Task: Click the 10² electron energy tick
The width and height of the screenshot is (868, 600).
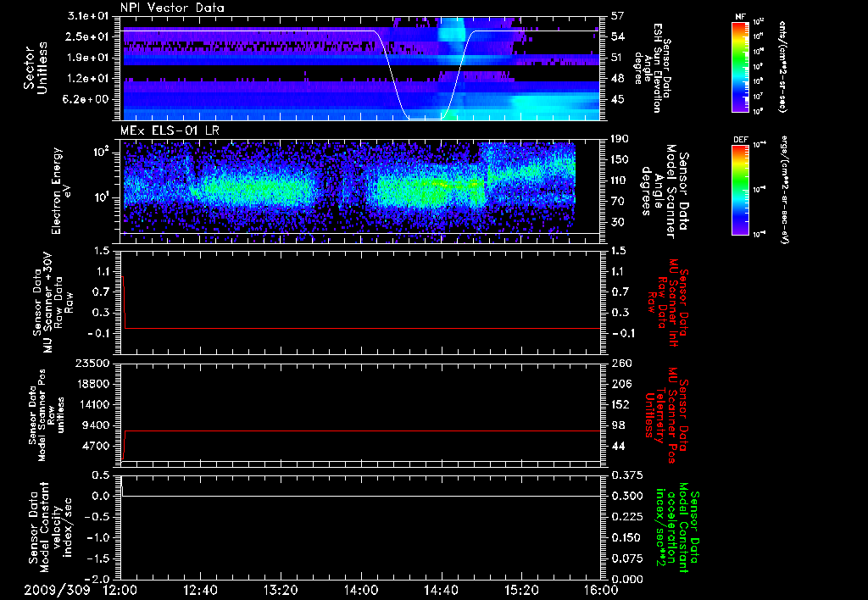Action: tap(103, 153)
